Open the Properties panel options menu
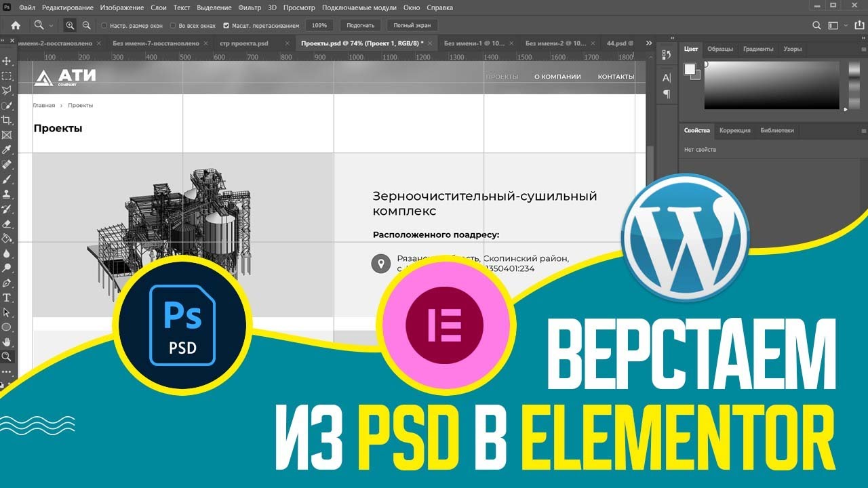The width and height of the screenshot is (868, 488). (863, 130)
